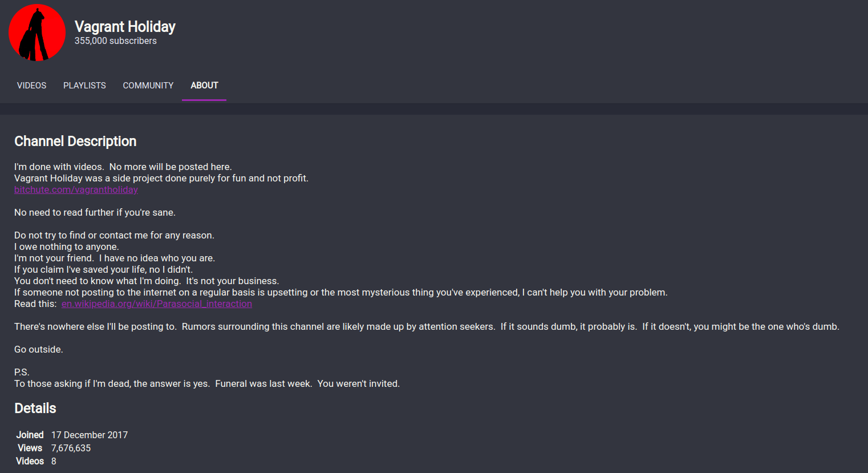
Task: Click the 355,000 subscribers count
Action: (115, 41)
